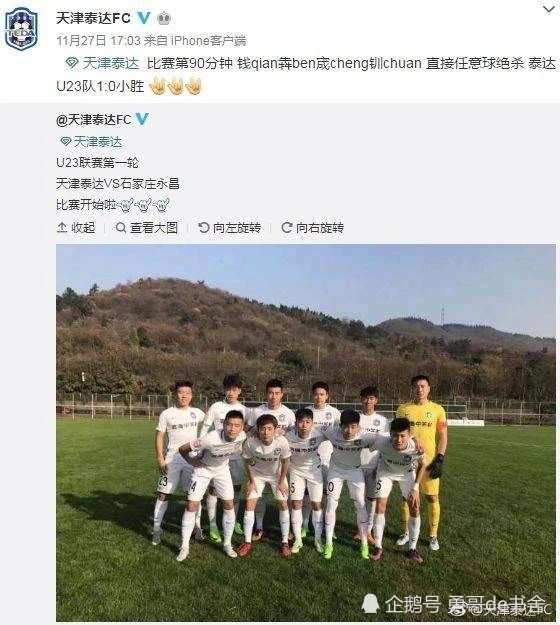Click the verified V badge in reposted header
Screen dimensions: 560x625
[x=143, y=119]
